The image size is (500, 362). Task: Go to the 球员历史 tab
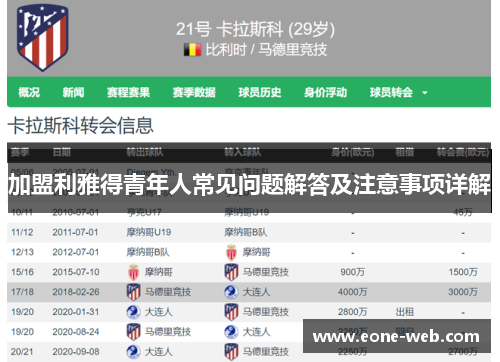(x=260, y=92)
